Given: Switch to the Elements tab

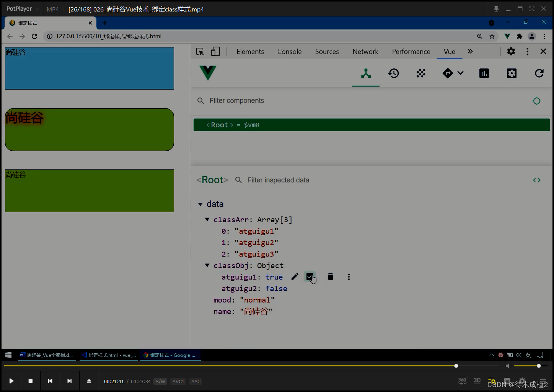Looking at the screenshot, I should [x=250, y=52].
